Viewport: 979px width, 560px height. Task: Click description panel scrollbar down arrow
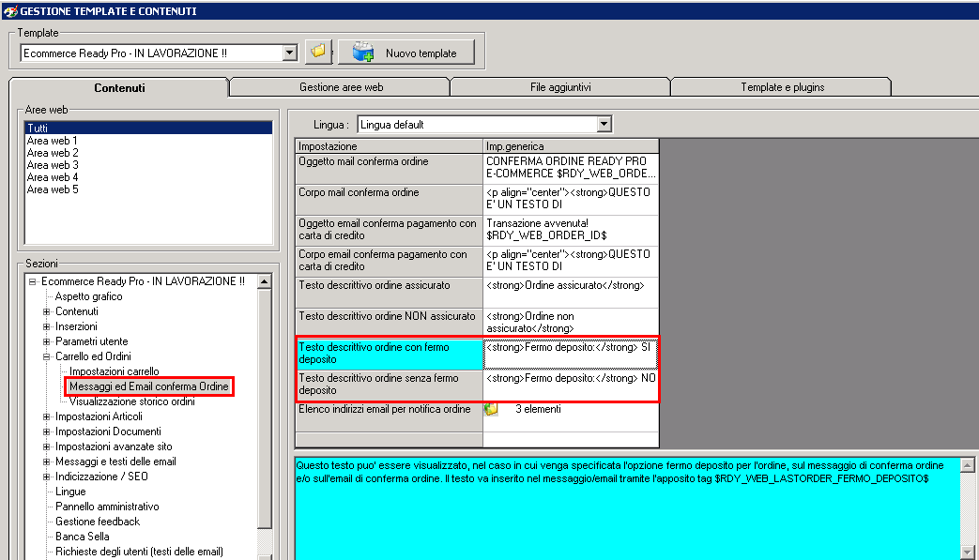click(967, 552)
